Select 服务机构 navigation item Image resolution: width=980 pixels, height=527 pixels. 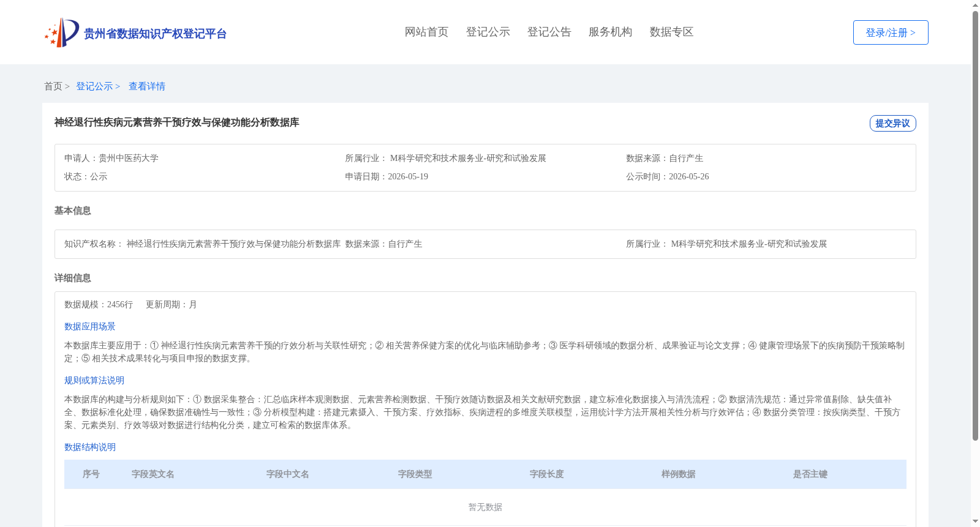coord(610,32)
